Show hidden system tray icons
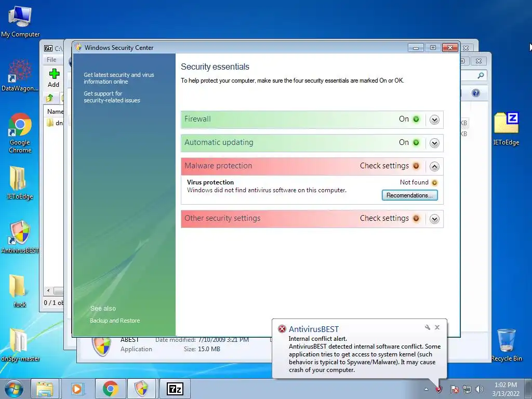532x399 pixels. click(426, 390)
